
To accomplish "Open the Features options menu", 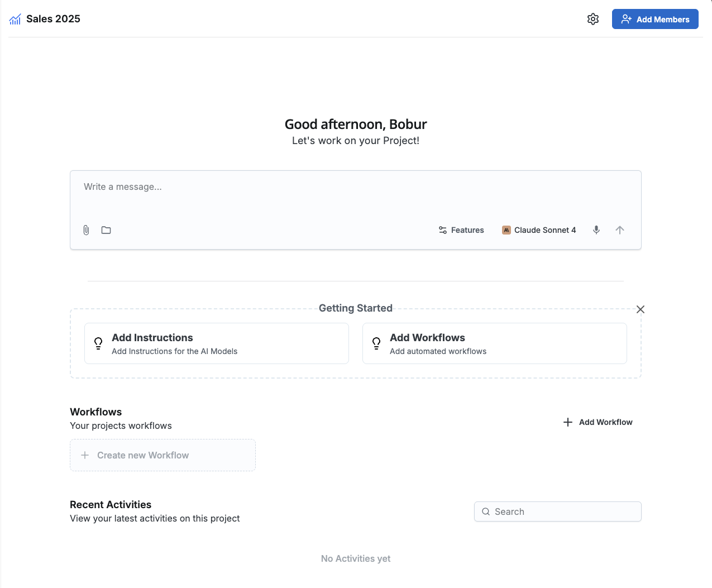I will click(x=461, y=230).
